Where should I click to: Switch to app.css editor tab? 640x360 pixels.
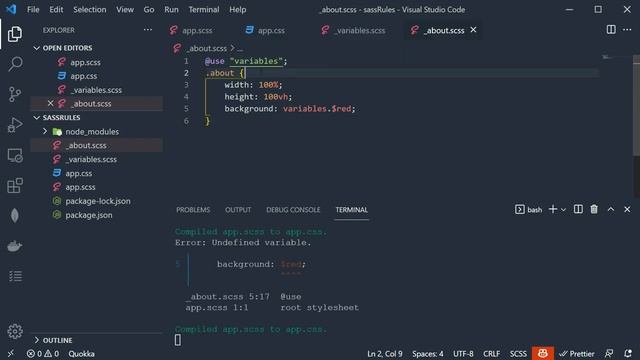click(x=265, y=30)
